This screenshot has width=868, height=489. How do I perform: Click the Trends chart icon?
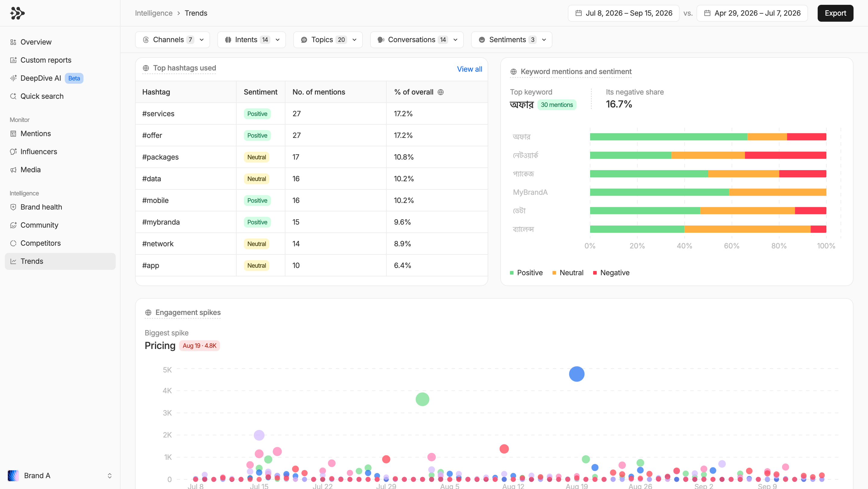point(13,261)
